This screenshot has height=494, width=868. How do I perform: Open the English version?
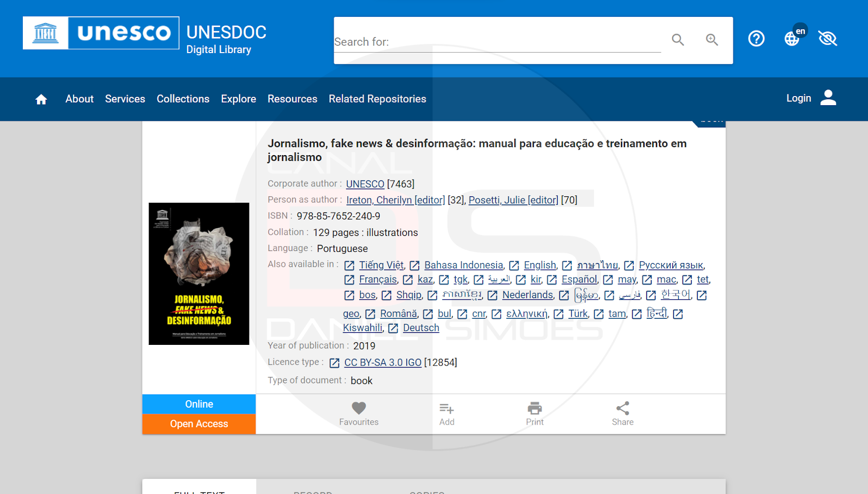540,265
